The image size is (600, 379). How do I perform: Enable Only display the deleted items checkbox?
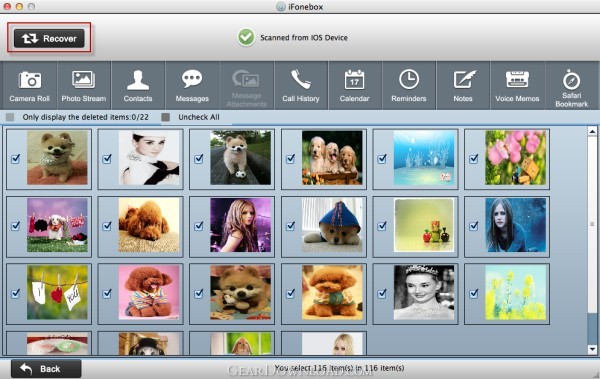click(10, 117)
